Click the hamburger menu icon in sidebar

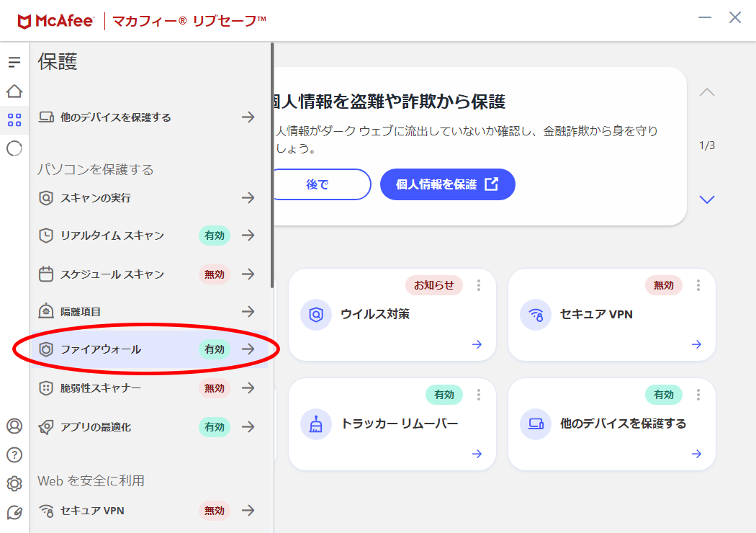pos(14,63)
